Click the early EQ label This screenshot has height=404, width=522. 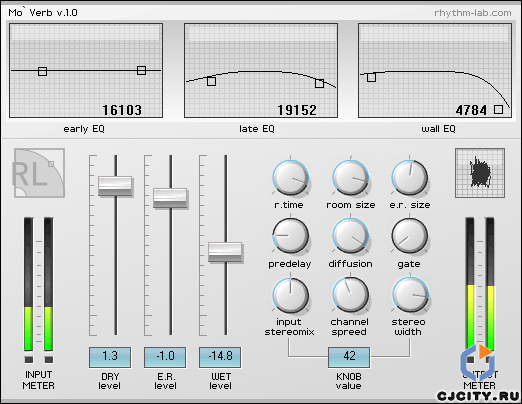click(84, 129)
